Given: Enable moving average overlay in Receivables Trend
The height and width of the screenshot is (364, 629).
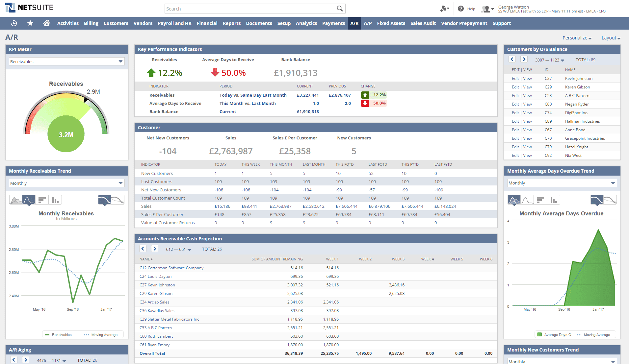Looking at the screenshot, I should 118,200.
